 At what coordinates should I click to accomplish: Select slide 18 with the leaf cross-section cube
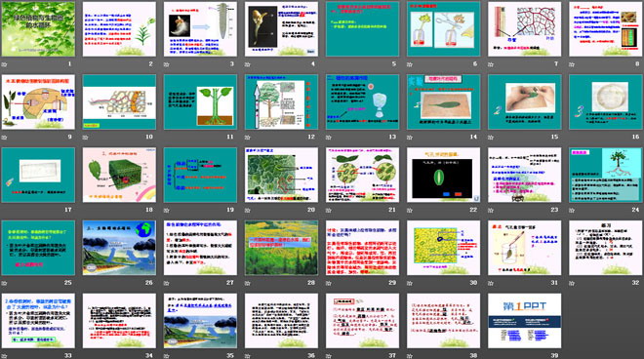click(x=119, y=175)
